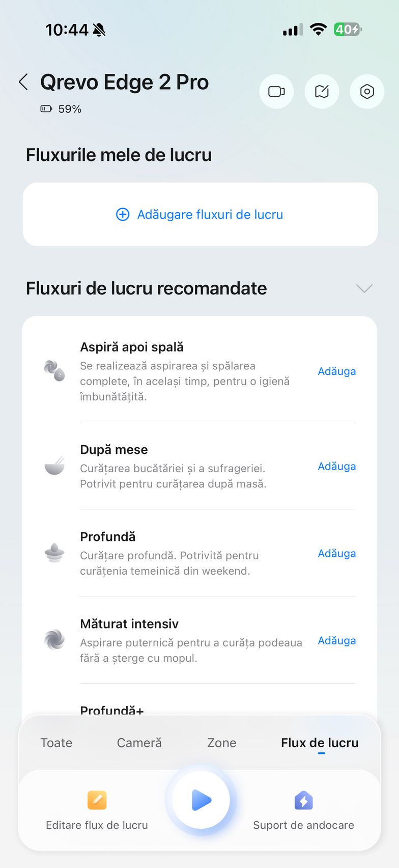Collapse Fluxuri de lucru recomandate section
Image resolution: width=399 pixels, height=868 pixels.
pyautogui.click(x=364, y=288)
